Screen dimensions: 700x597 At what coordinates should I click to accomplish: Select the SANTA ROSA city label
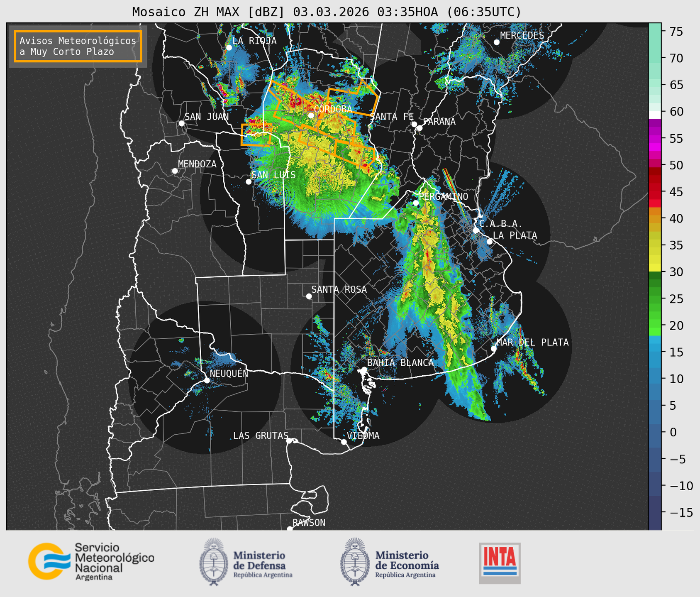(x=339, y=289)
